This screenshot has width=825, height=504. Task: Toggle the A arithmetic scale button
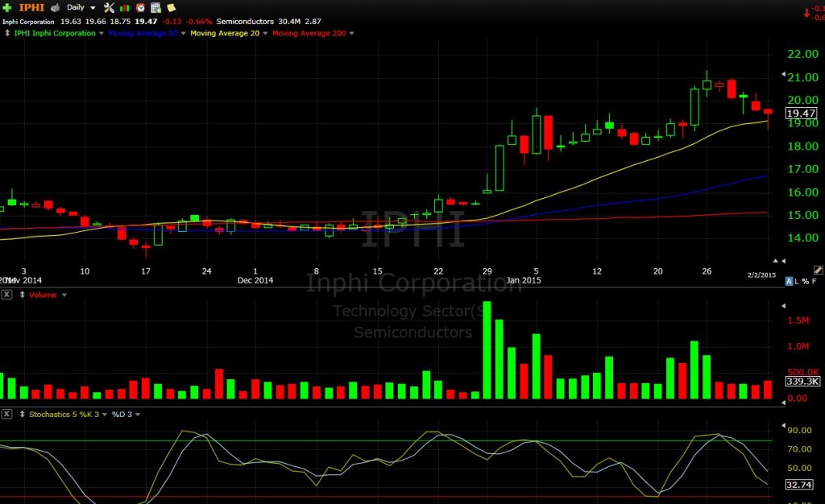[789, 281]
